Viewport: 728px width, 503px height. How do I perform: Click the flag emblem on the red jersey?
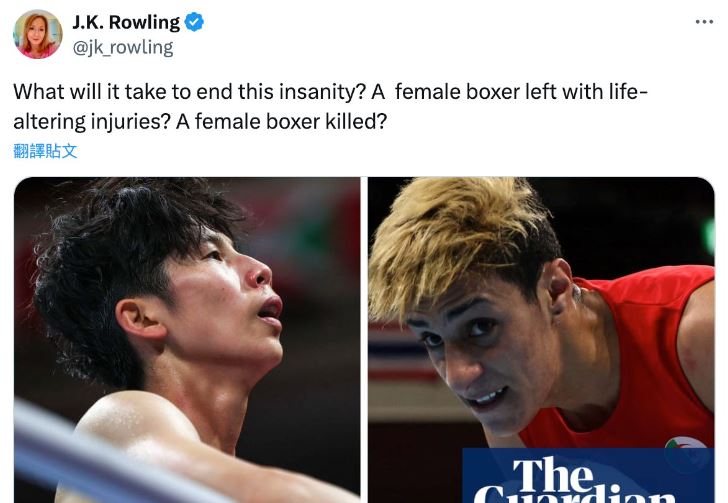[682, 443]
